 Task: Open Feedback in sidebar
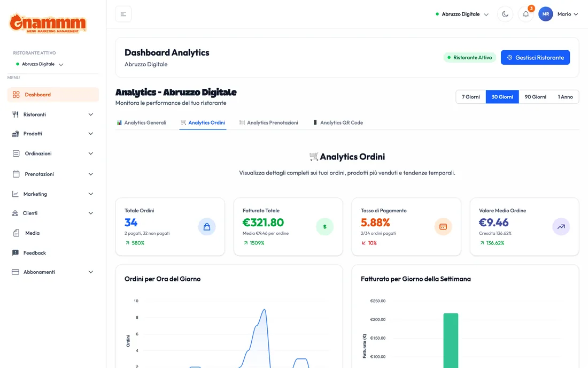coord(53,253)
